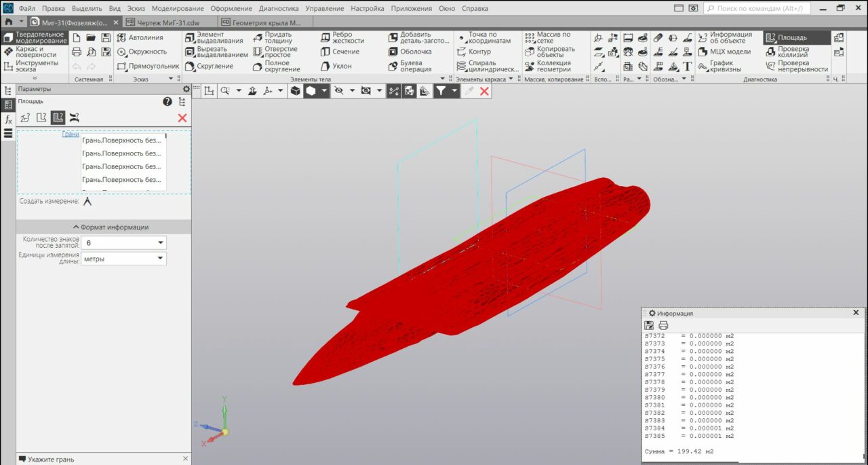868x465 pixels.
Task: Open help in Параметры panel
Action: [167, 102]
